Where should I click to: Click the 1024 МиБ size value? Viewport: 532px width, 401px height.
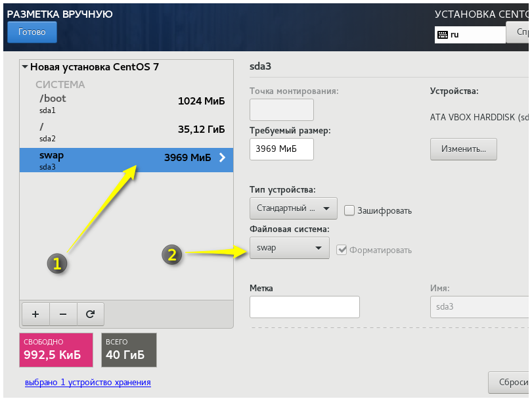201,101
